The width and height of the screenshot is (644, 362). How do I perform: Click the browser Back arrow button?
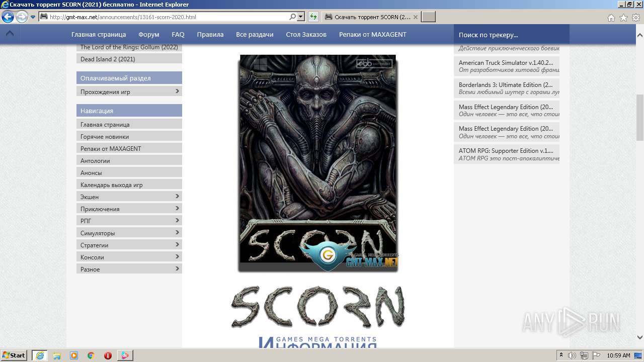[x=8, y=17]
